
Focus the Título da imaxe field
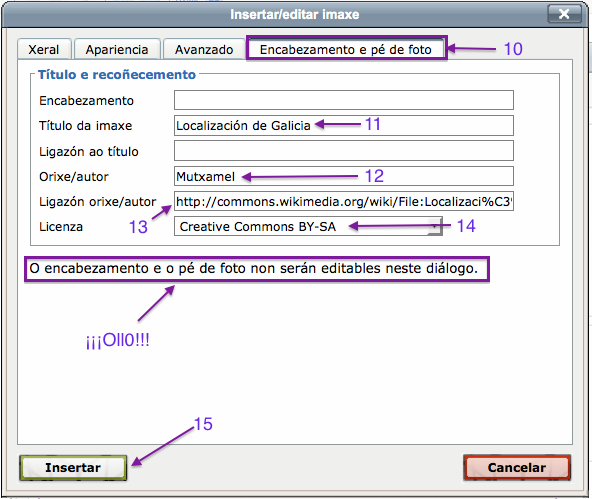point(344,125)
